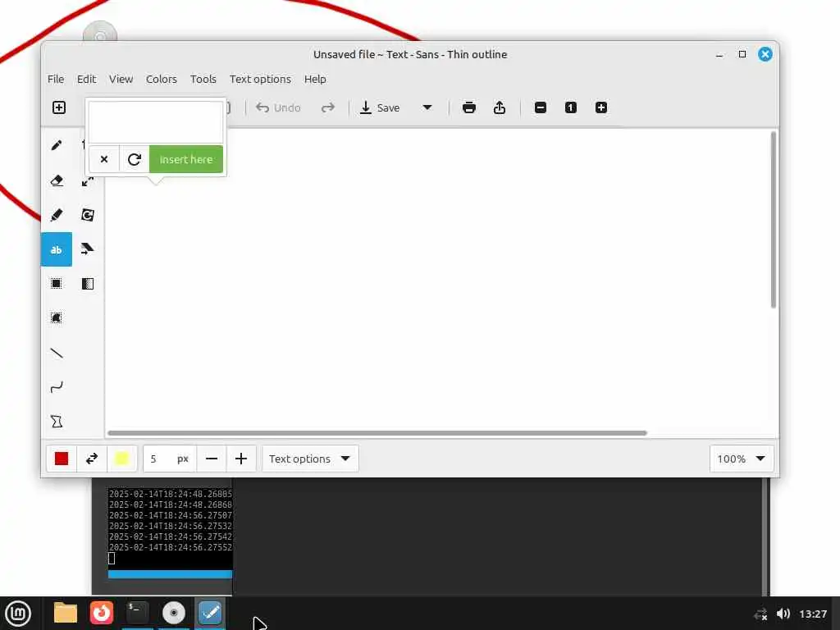Click the active Text tool

click(x=57, y=249)
